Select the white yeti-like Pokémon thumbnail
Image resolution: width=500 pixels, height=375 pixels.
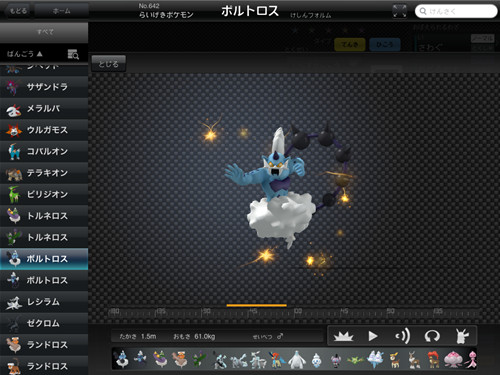pyautogui.click(x=296, y=359)
